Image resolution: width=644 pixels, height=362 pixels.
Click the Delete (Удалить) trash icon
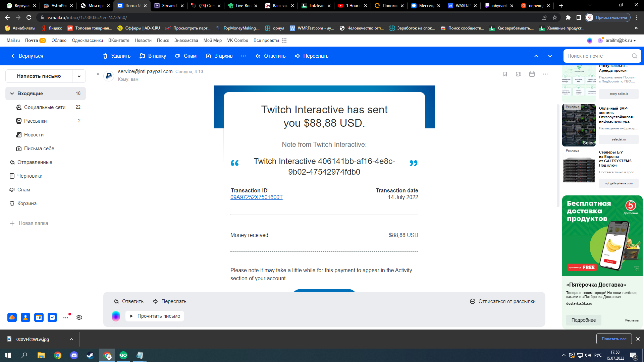[x=105, y=56]
